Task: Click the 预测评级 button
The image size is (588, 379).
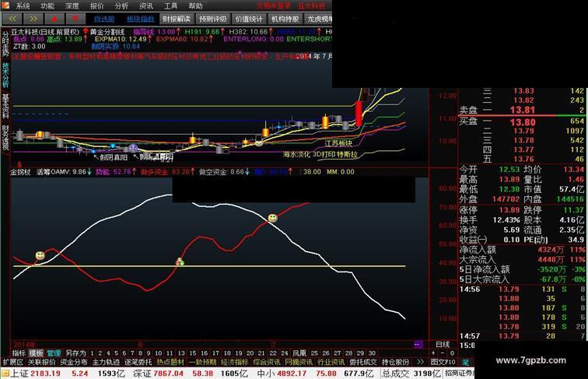Action: pyautogui.click(x=212, y=19)
